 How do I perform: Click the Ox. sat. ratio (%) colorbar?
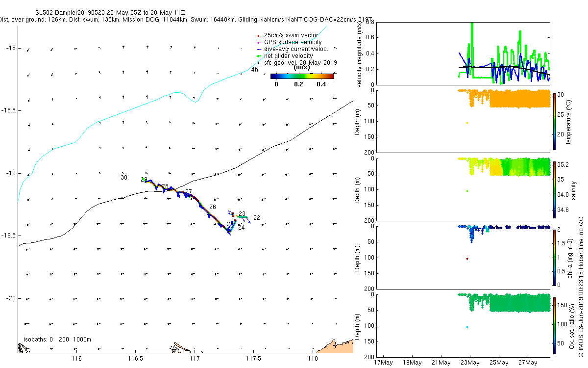click(x=554, y=325)
